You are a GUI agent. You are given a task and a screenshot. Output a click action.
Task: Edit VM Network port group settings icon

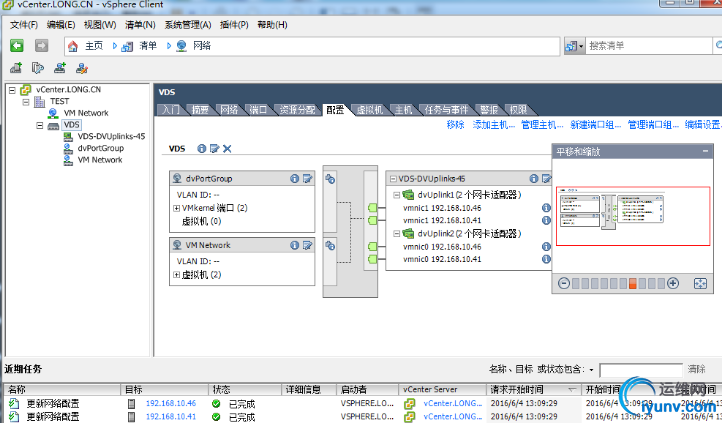pyautogui.click(x=308, y=245)
